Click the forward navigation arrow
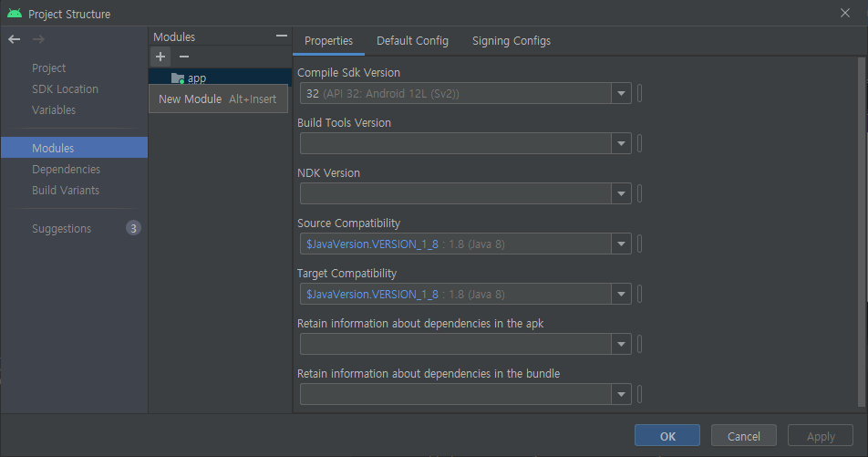The image size is (868, 457). coord(38,39)
